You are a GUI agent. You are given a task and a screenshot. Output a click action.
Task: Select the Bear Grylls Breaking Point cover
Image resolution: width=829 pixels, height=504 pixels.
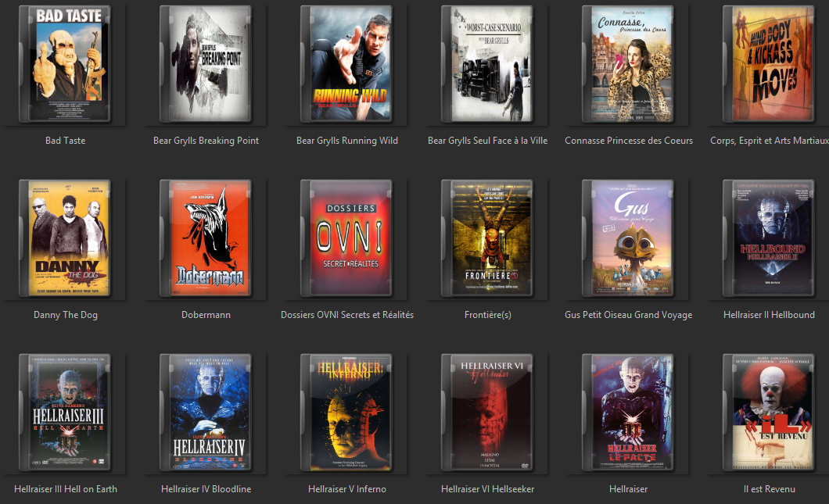pos(206,64)
